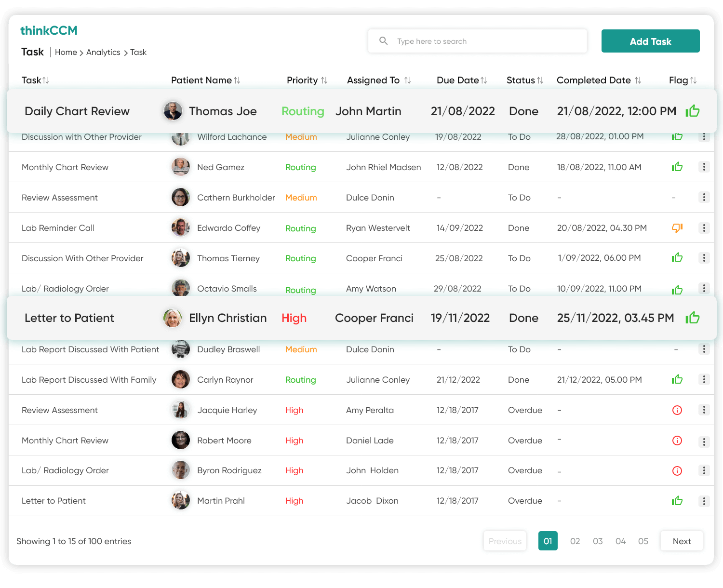The image size is (723, 588).
Task: Click the thumbs-up icon on Carlyn Raynor's row
Action: click(677, 379)
